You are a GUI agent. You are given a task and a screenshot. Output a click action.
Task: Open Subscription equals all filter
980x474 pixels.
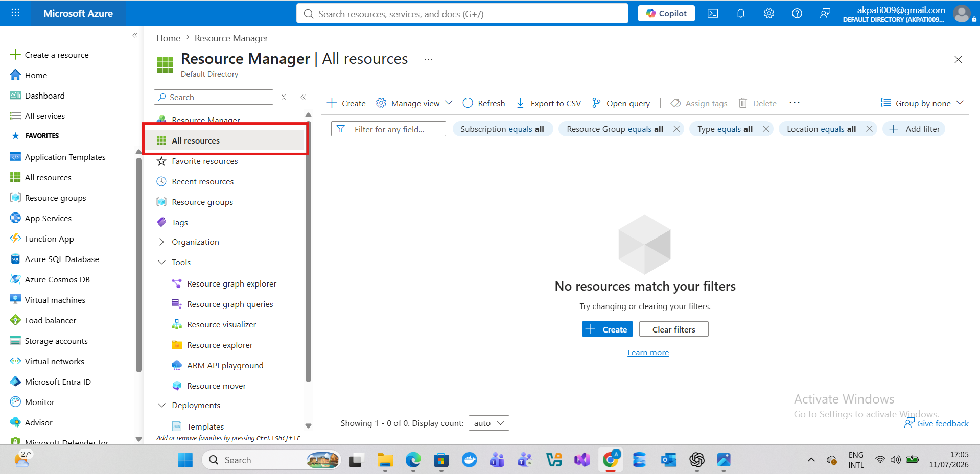(x=502, y=129)
